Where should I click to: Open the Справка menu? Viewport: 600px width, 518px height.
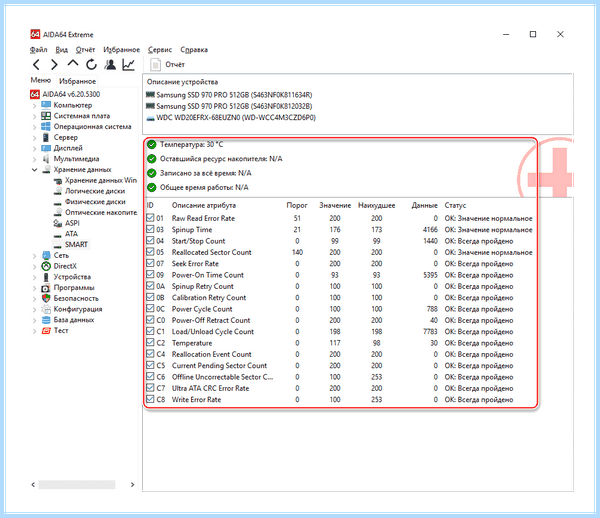click(x=194, y=50)
